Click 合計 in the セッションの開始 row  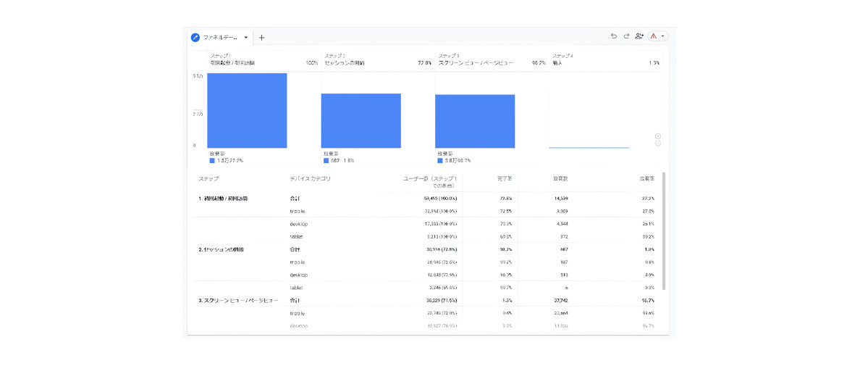click(x=295, y=249)
